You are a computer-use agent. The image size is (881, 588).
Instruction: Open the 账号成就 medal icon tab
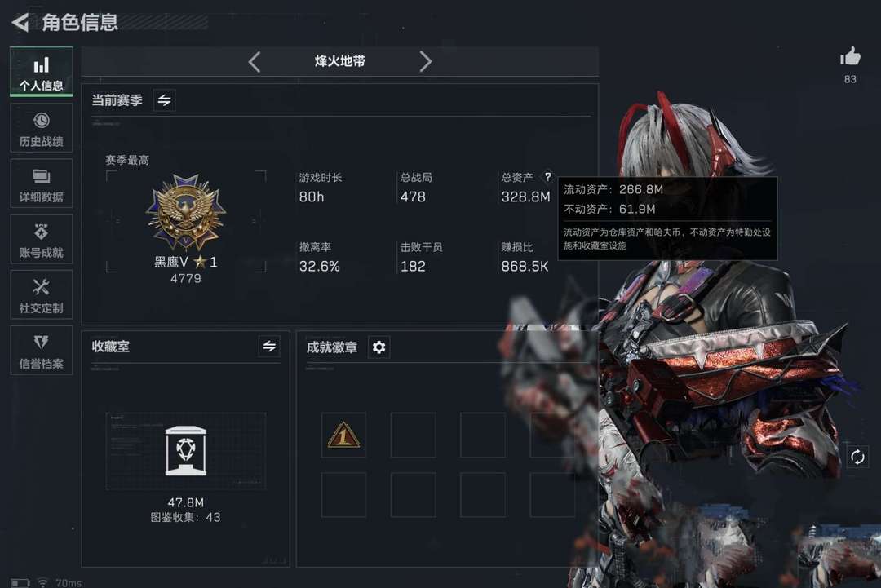42,239
